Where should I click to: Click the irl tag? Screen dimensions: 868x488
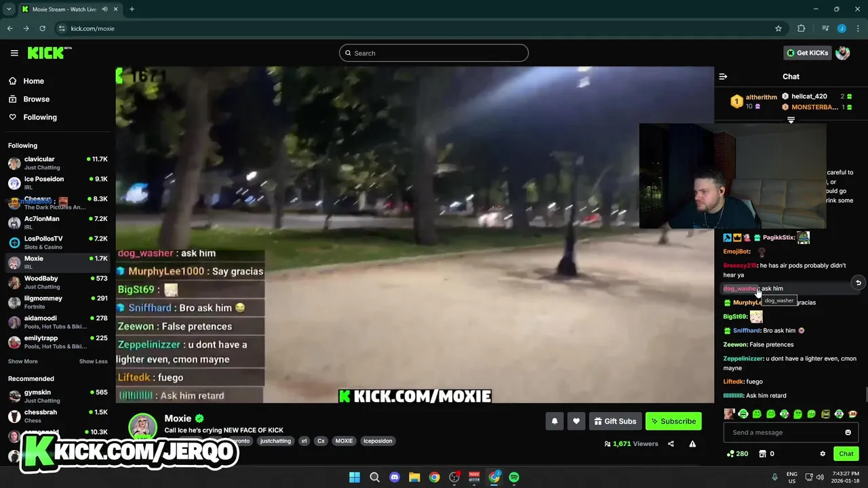click(x=304, y=441)
